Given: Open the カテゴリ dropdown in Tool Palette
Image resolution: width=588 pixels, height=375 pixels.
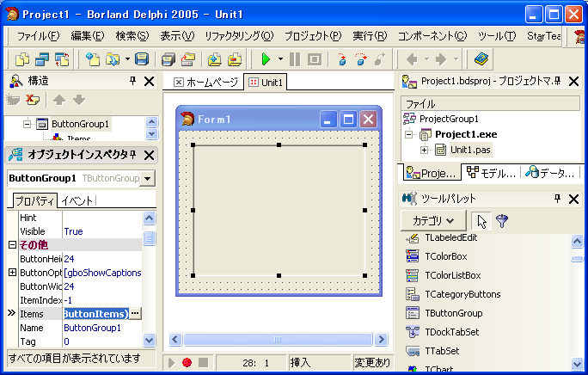Looking at the screenshot, I should 433,221.
